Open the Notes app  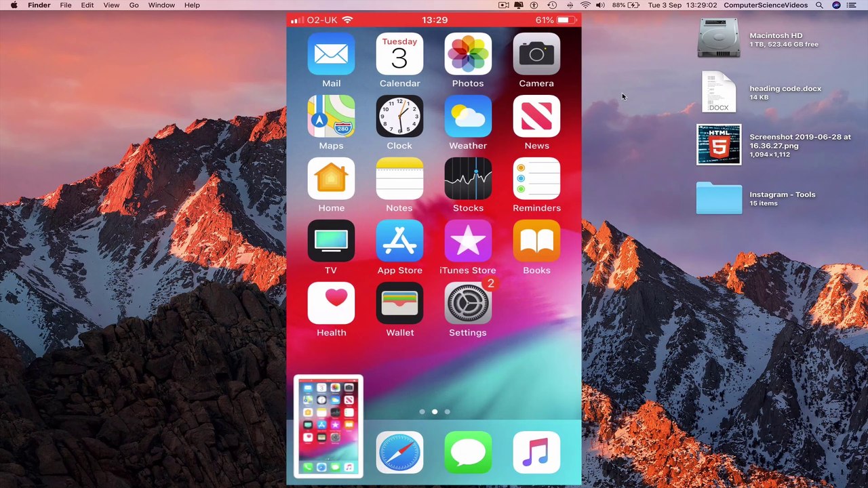399,179
